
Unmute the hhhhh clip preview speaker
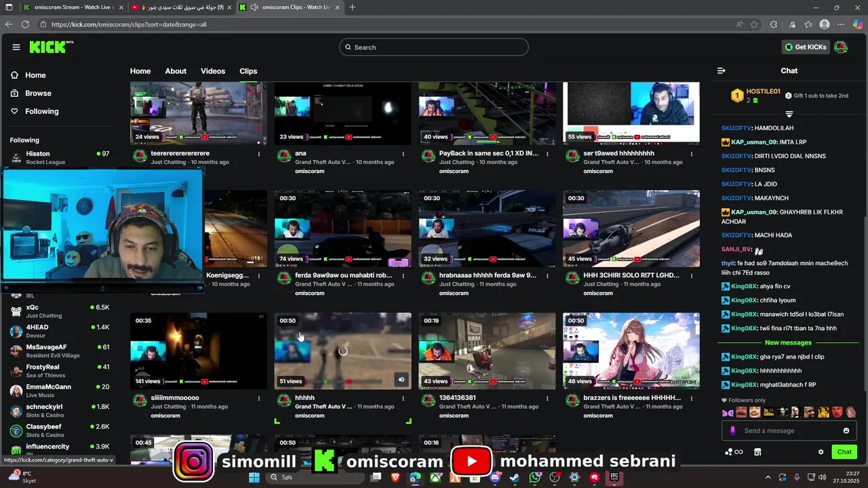401,380
